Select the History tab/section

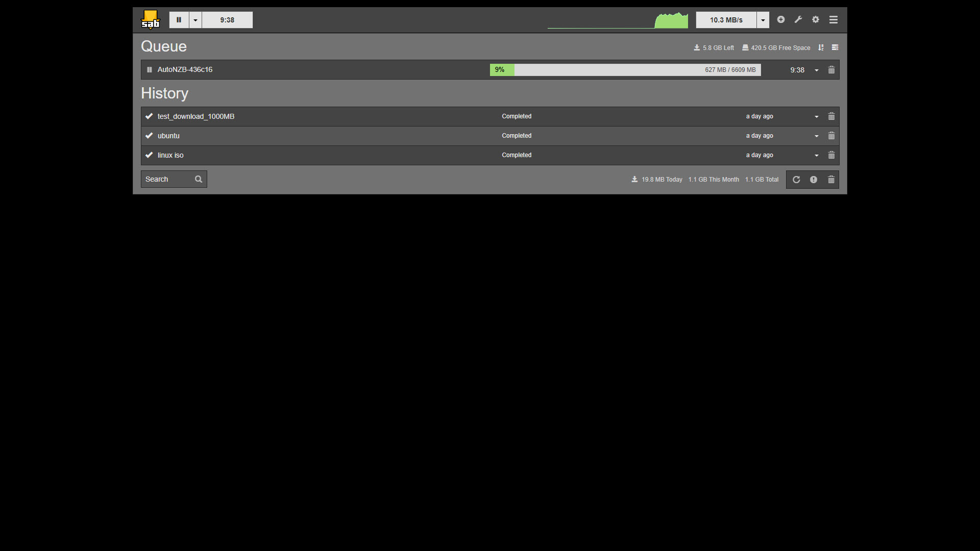165,93
